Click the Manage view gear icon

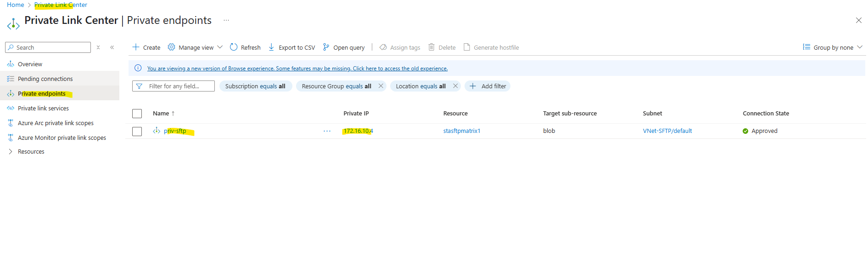(x=171, y=47)
